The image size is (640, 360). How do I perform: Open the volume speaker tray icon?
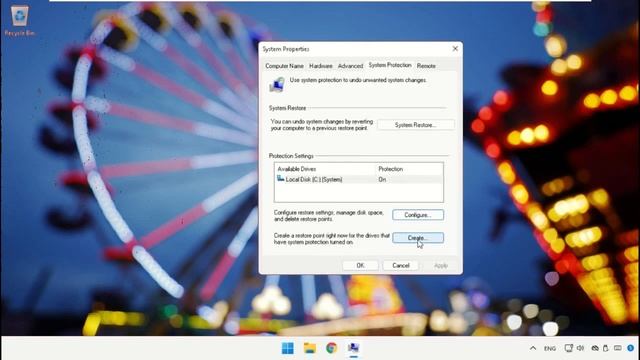(580, 348)
